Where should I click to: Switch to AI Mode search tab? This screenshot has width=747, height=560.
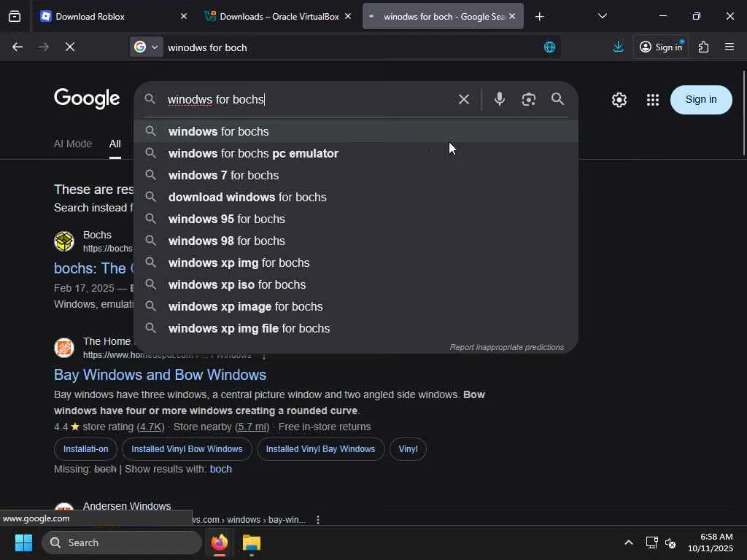(x=73, y=144)
